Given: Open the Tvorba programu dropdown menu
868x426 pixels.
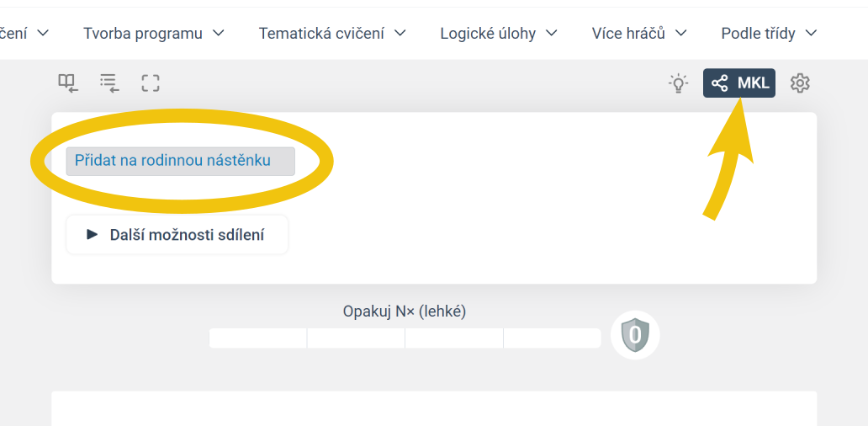Looking at the screenshot, I should [153, 34].
